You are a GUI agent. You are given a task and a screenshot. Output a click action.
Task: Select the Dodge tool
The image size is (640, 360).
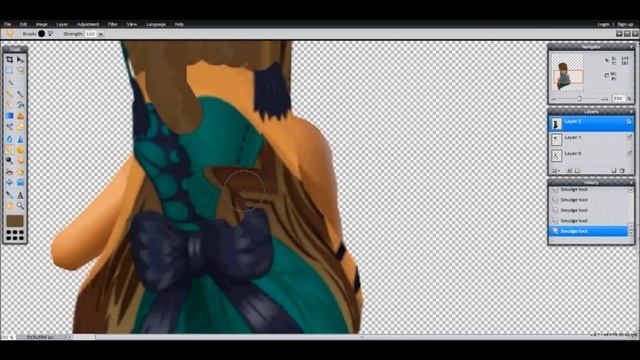[9, 160]
